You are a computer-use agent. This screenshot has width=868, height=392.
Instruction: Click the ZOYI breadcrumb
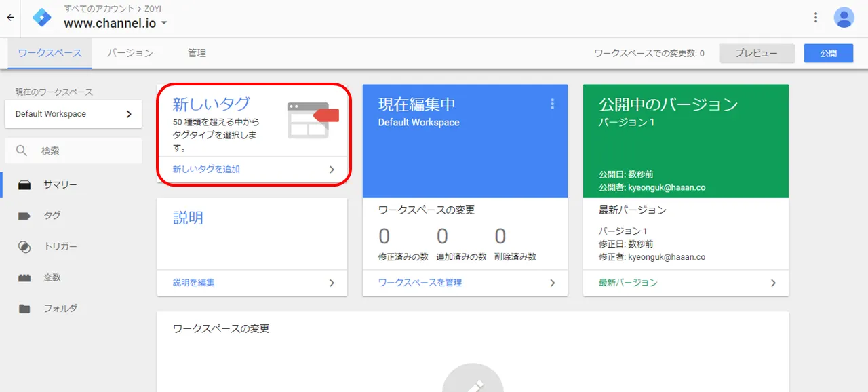[153, 9]
